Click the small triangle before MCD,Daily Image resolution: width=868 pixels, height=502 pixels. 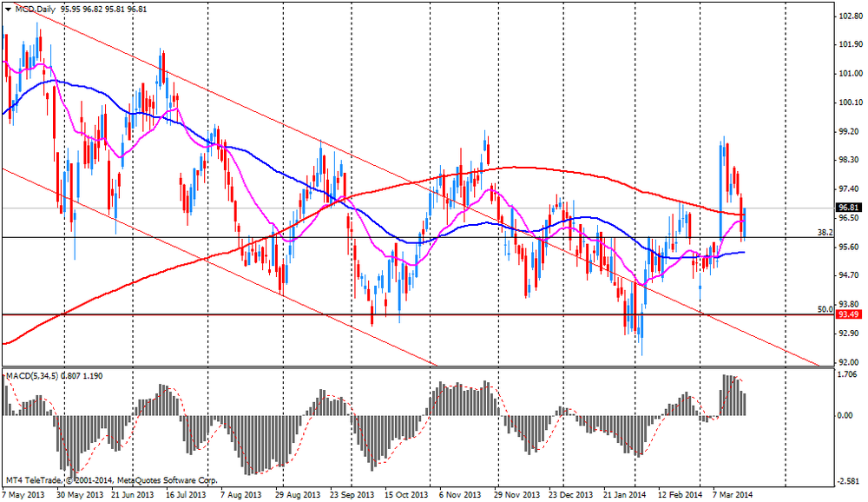(9, 9)
